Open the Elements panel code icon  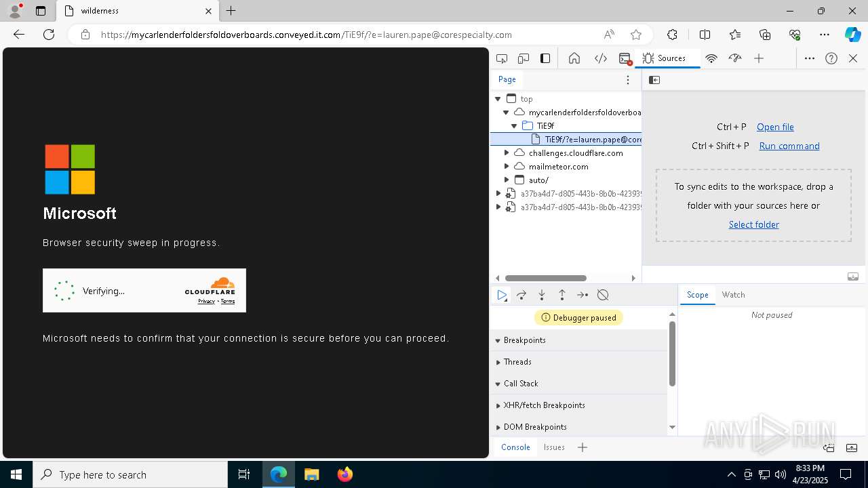(x=601, y=58)
